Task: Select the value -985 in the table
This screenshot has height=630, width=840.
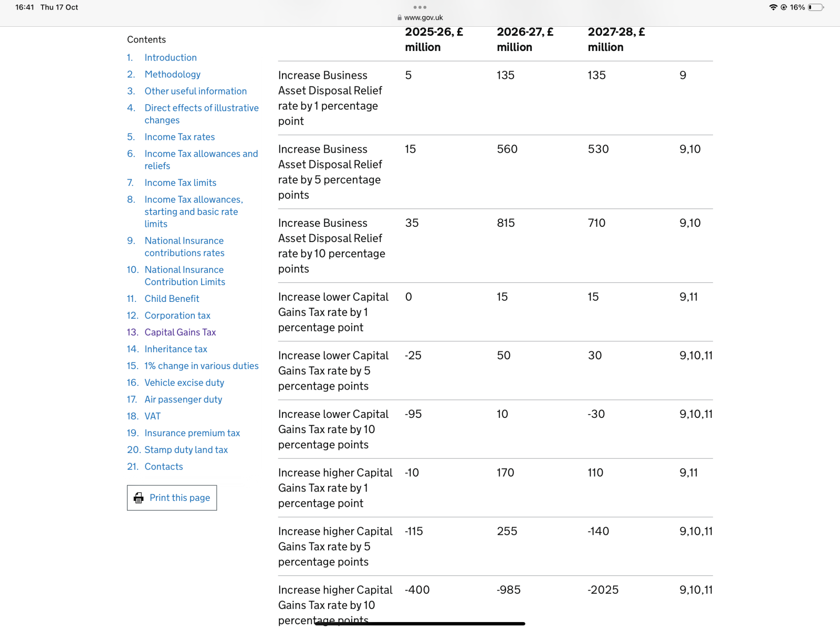Action: pos(509,590)
